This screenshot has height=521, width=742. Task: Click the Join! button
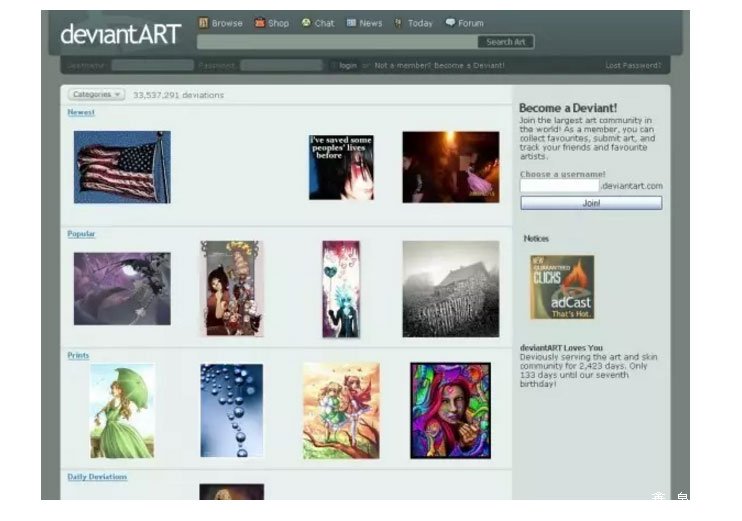(590, 203)
